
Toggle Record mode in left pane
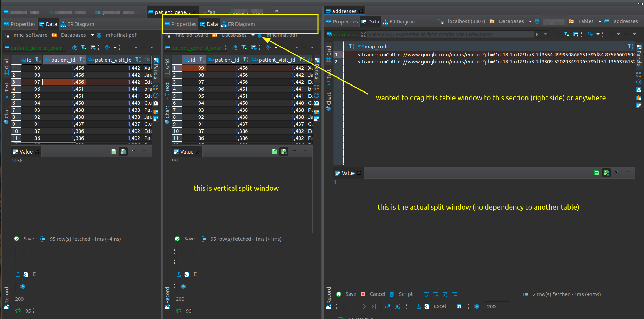tap(6, 298)
